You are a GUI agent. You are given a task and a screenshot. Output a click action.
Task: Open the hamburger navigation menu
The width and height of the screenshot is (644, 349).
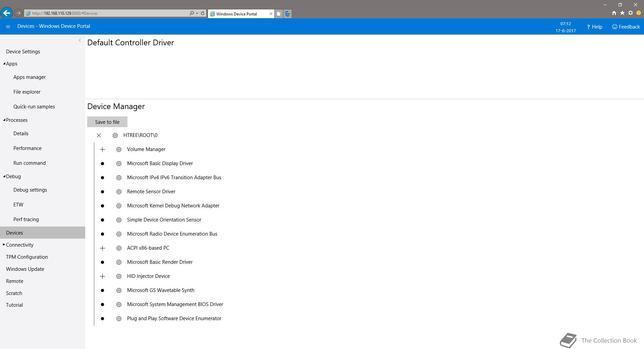click(x=8, y=27)
